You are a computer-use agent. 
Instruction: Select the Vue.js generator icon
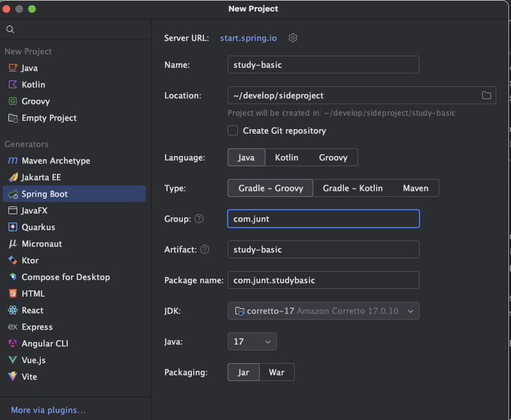pyautogui.click(x=13, y=360)
